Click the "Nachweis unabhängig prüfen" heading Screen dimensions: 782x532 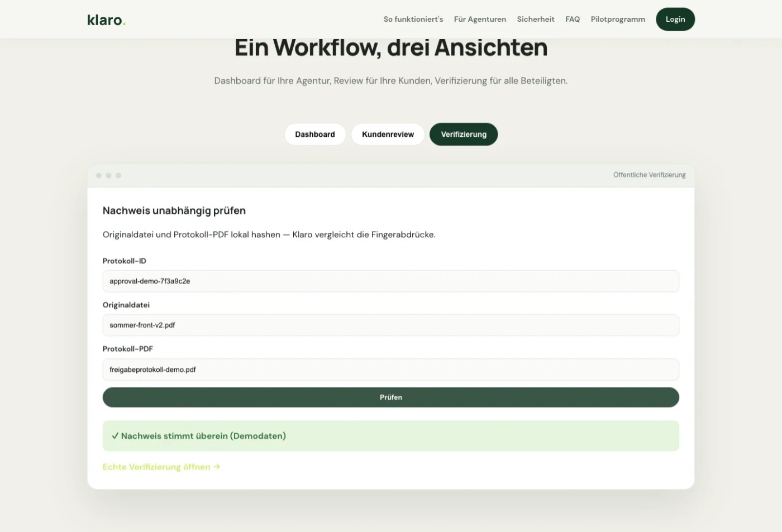pyautogui.click(x=174, y=210)
